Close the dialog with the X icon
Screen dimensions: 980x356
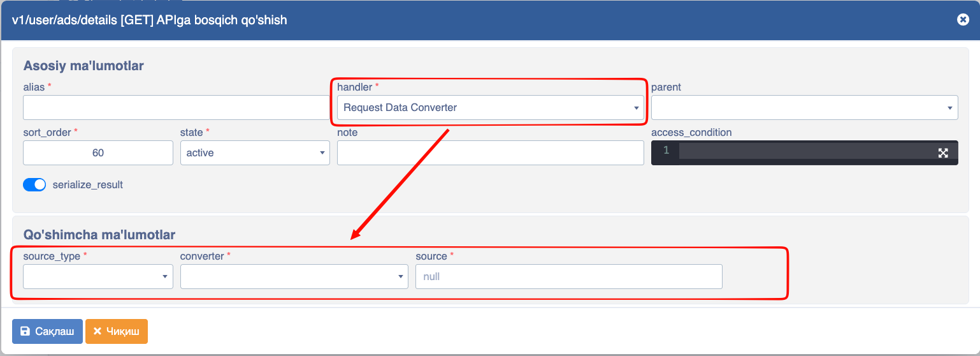tap(963, 20)
